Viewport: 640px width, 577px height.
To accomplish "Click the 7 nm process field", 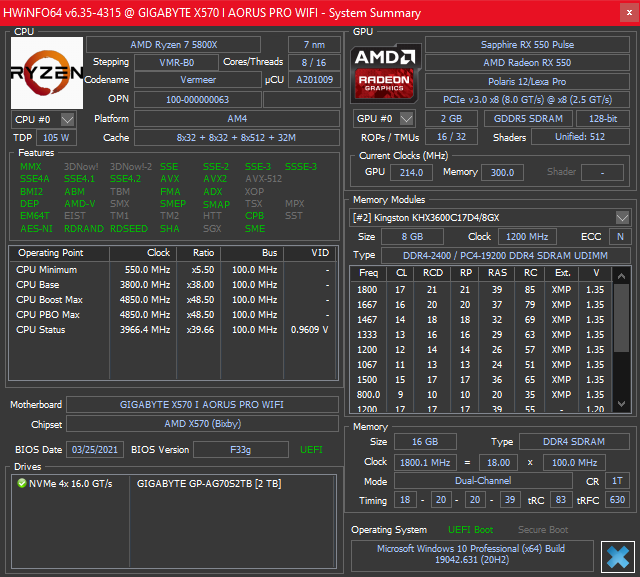I will click(x=314, y=45).
